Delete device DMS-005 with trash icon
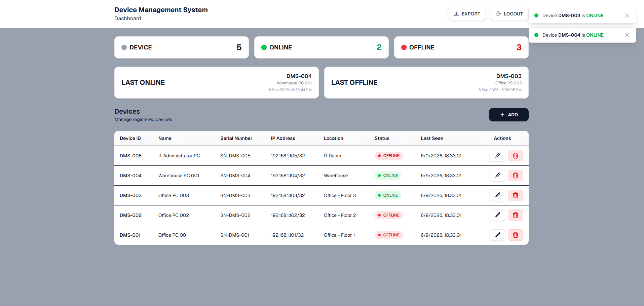This screenshot has width=644, height=306. (x=515, y=156)
